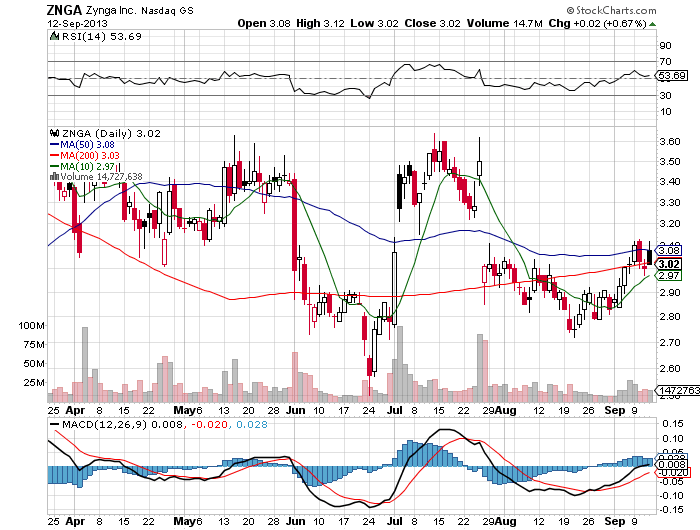
Task: Click the Open 3.08 header value
Action: [x=264, y=23]
